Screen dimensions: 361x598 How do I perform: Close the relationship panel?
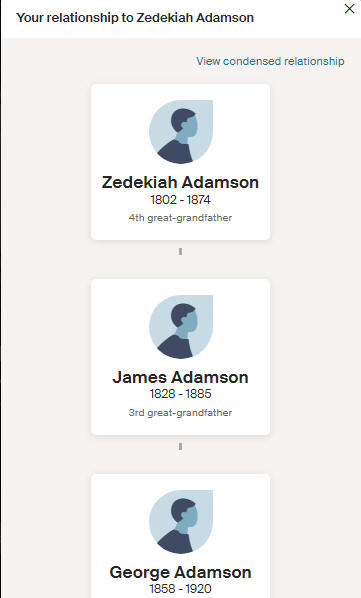tap(349, 9)
